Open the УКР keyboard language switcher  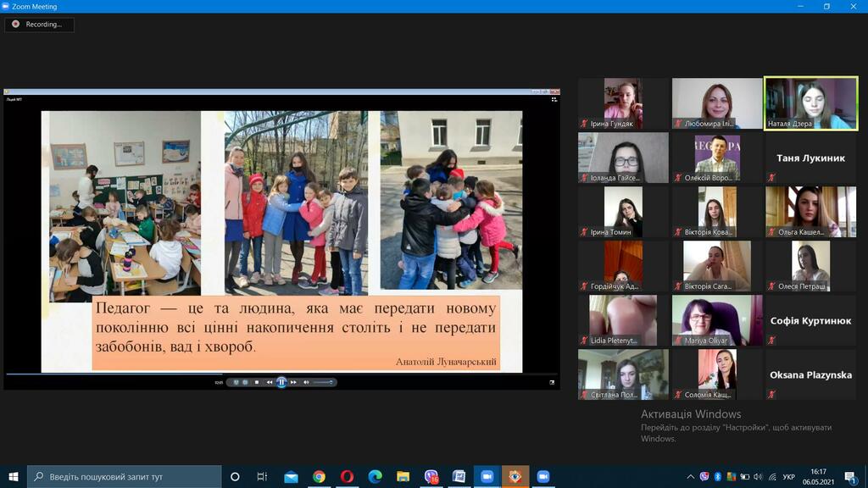tap(788, 477)
